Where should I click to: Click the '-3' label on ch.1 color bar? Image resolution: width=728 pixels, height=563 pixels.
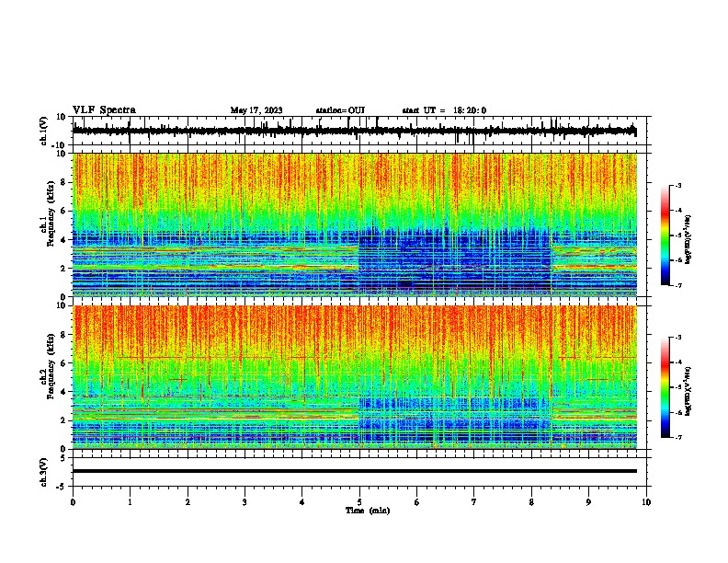(677, 186)
